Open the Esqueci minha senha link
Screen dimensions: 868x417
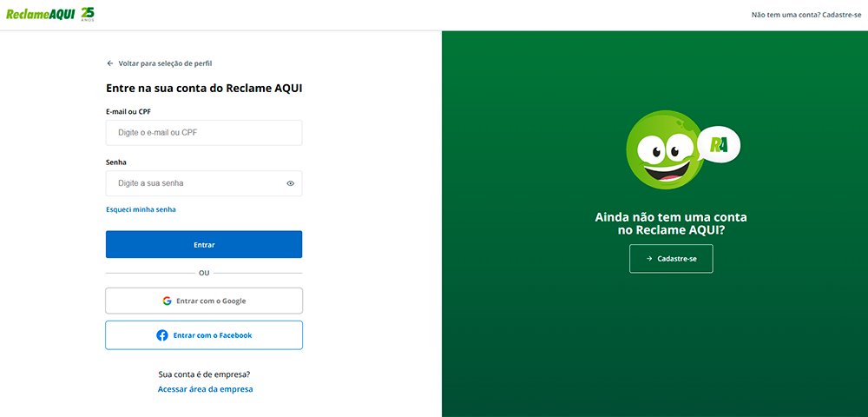(141, 209)
